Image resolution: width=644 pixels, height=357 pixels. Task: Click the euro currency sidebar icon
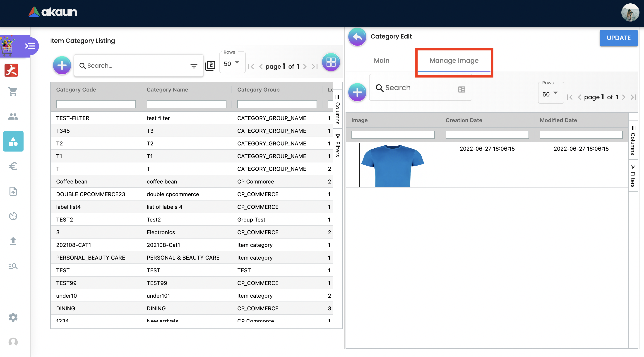click(13, 166)
